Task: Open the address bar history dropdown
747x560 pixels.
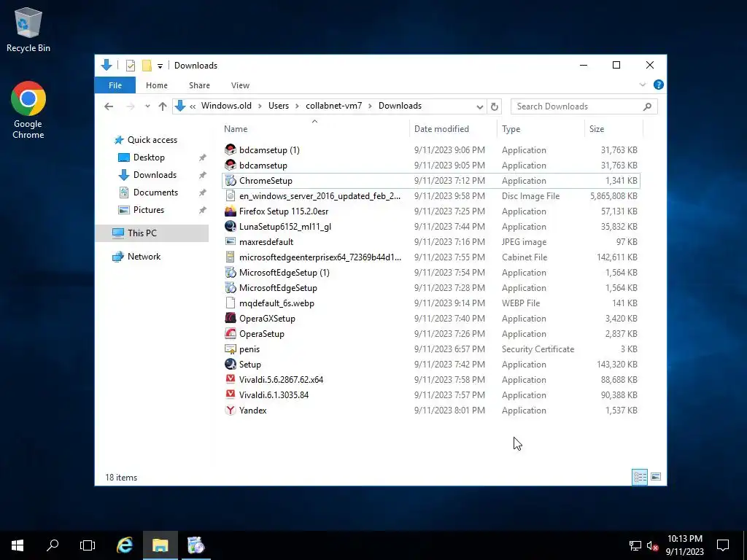Action: (480, 106)
